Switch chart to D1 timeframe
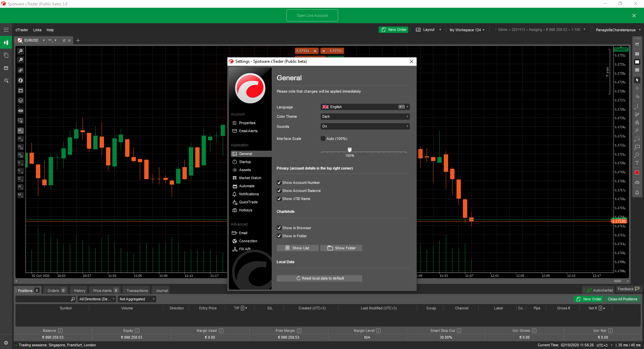 coord(20,179)
